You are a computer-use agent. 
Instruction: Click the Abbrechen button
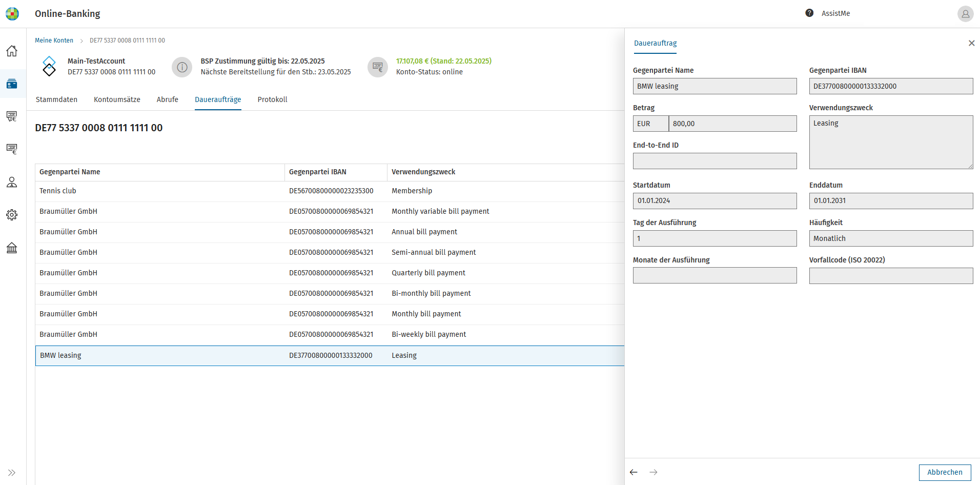coord(945,472)
